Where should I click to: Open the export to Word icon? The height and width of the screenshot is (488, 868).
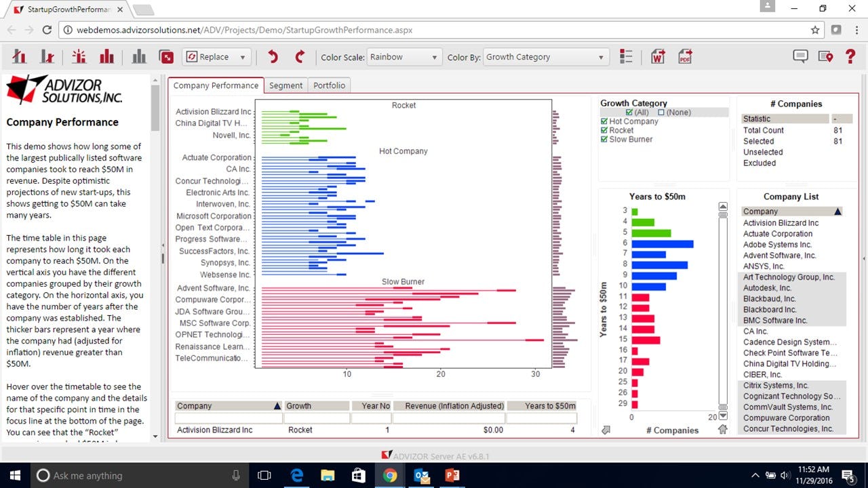point(657,57)
